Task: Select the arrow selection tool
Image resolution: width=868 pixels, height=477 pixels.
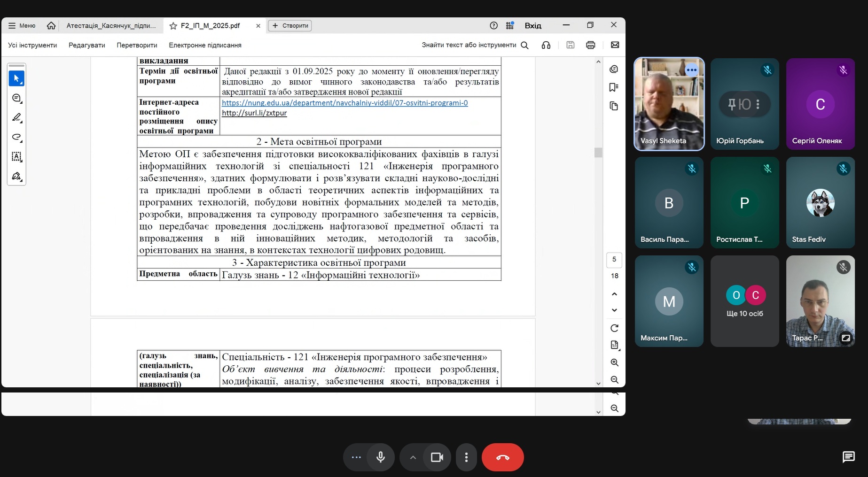Action: pos(16,78)
